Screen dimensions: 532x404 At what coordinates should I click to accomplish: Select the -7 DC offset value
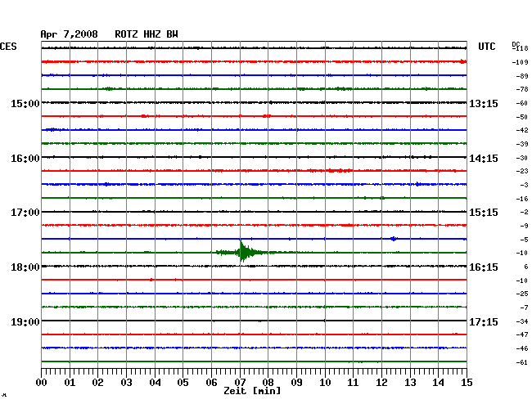coord(524,307)
